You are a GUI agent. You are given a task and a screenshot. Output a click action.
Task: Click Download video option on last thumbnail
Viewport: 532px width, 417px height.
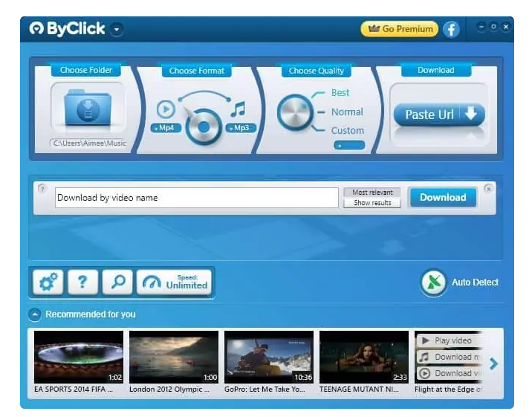tap(449, 373)
